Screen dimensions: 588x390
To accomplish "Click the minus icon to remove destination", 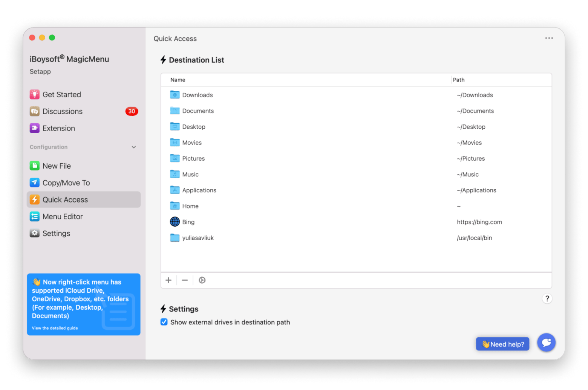I will [x=185, y=280].
